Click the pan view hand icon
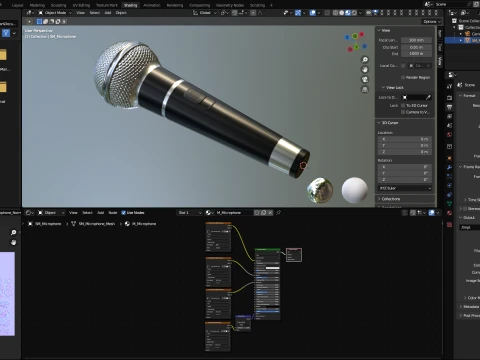The image size is (480, 360). point(365,69)
